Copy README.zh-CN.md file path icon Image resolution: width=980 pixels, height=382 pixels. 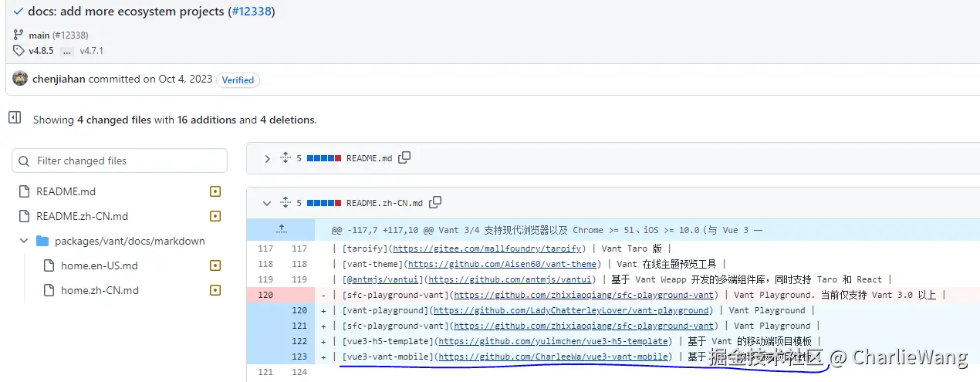435,202
